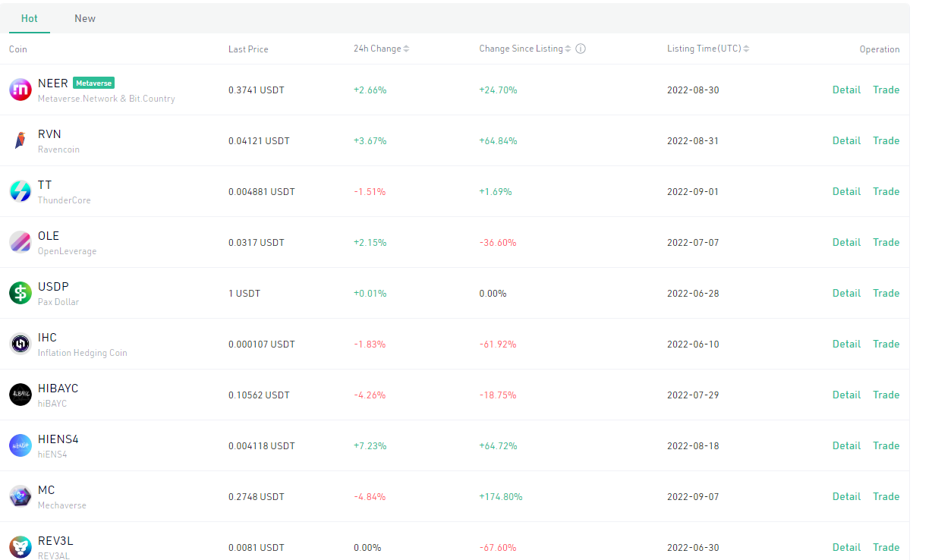Click the USDP Pax Dollar logo icon
Screen dimensions: 932x560
[20, 293]
